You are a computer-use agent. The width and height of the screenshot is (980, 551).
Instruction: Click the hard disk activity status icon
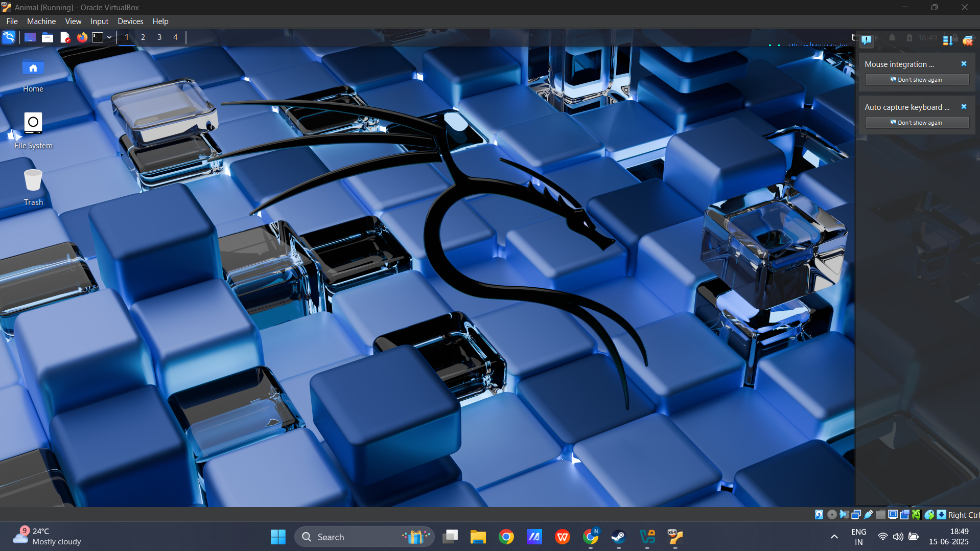(819, 515)
